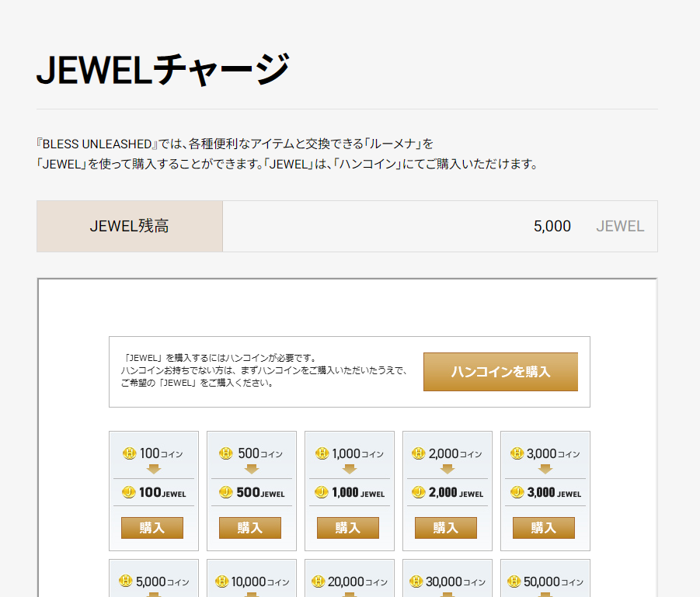Tap the Hancoin icon beside 20,000コイン
The height and width of the screenshot is (597, 700).
(x=318, y=581)
